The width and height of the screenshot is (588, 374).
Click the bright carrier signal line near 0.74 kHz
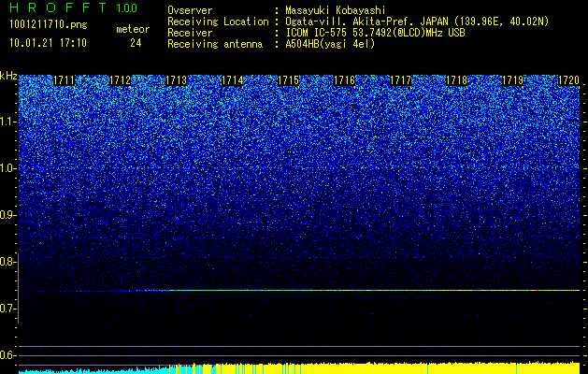click(x=373, y=291)
